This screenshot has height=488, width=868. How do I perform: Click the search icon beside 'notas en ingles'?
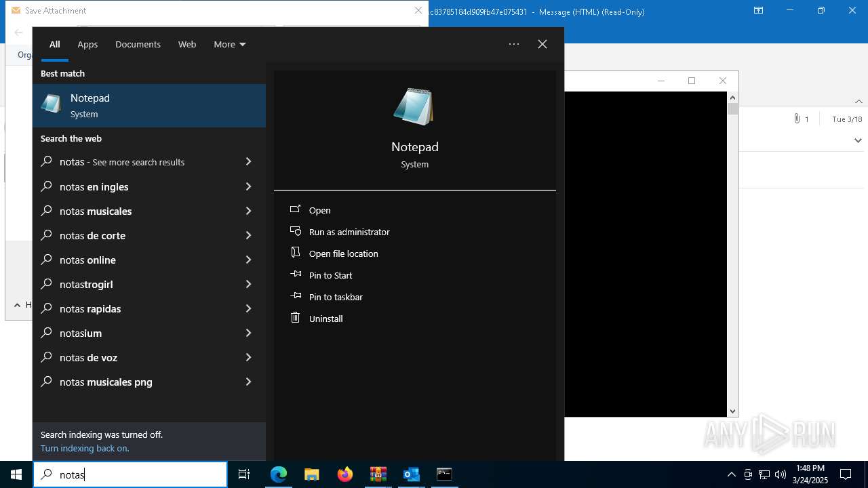tap(46, 186)
